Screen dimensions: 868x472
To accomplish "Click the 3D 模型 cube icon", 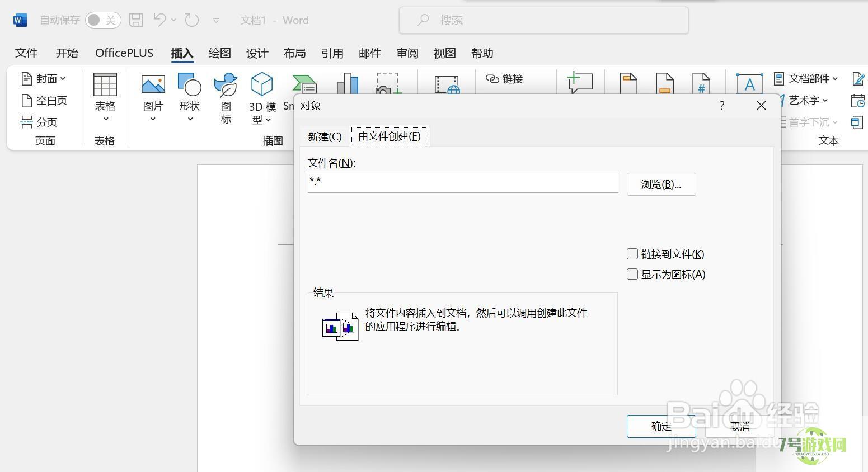I will click(x=261, y=84).
